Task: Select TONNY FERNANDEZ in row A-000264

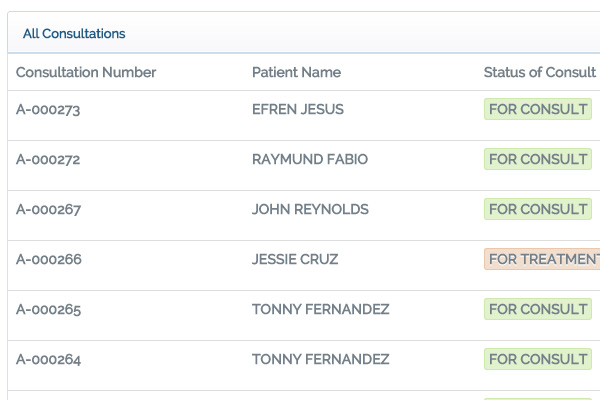Action: point(321,359)
